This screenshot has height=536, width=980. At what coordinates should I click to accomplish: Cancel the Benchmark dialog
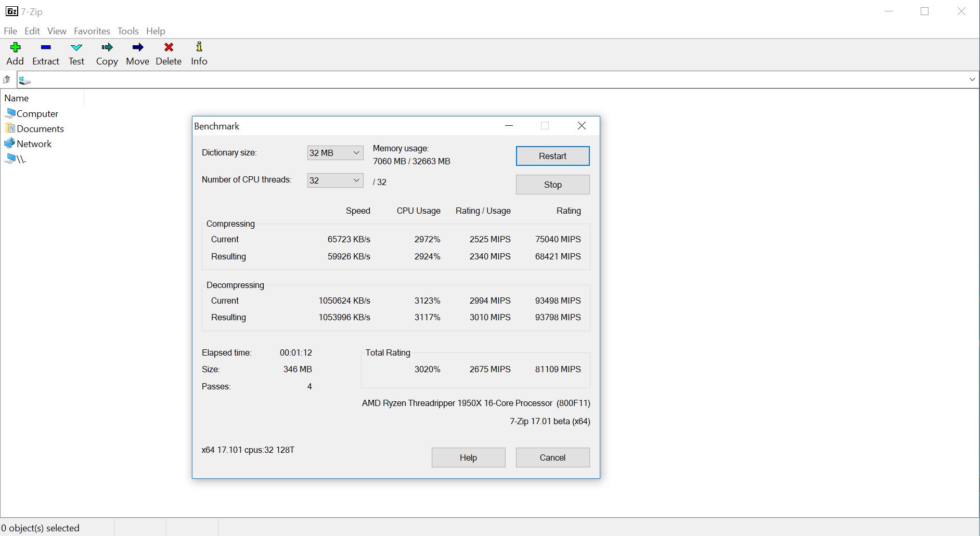tap(552, 457)
